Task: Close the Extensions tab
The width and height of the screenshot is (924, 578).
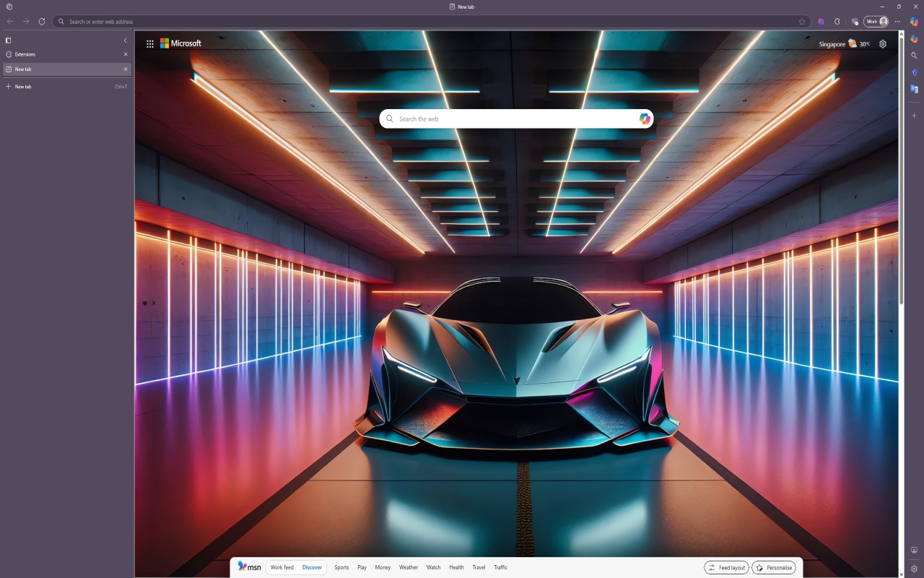Action: click(126, 54)
